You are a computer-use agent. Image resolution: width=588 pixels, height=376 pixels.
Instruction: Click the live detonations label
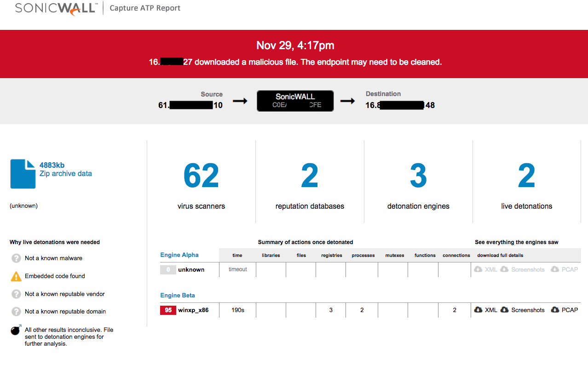(527, 206)
